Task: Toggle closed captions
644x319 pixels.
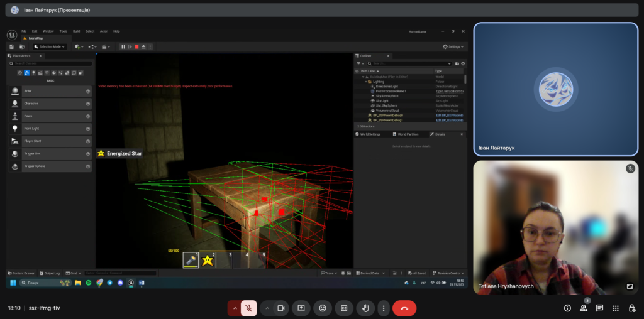Action: (x=344, y=308)
